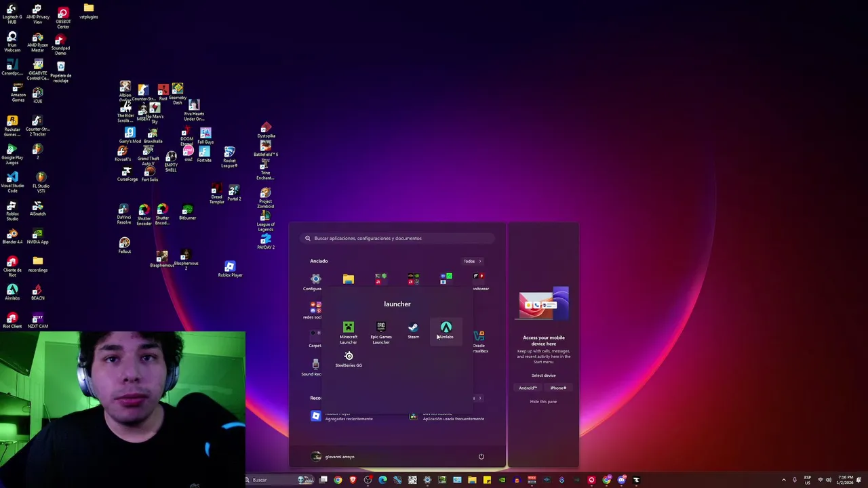
Task: Open OBSBOT Center desktop shortcut
Action: coord(63,18)
